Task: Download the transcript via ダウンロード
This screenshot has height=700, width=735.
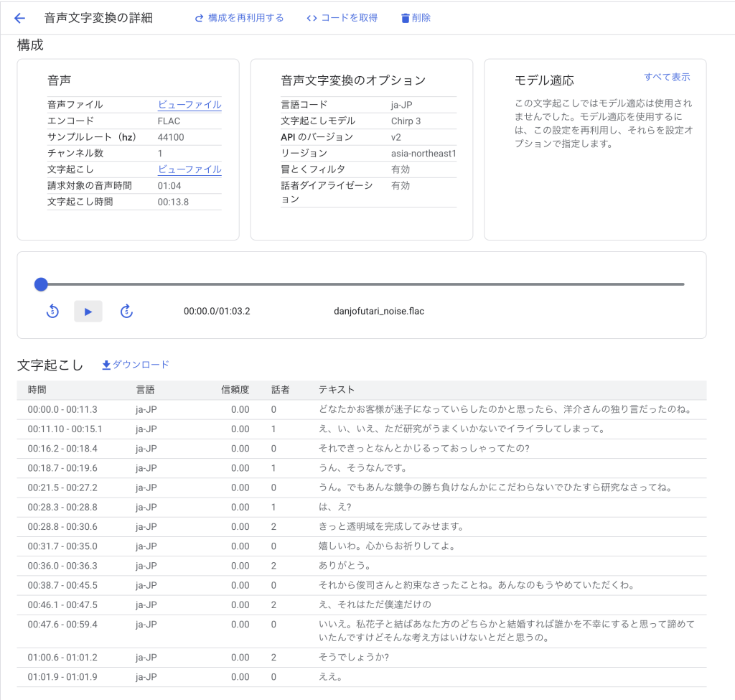Action: 136,365
